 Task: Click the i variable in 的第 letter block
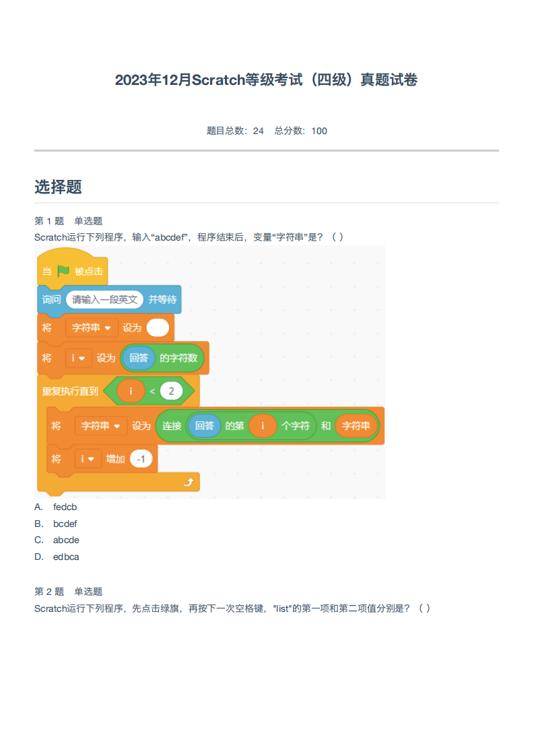(263, 427)
